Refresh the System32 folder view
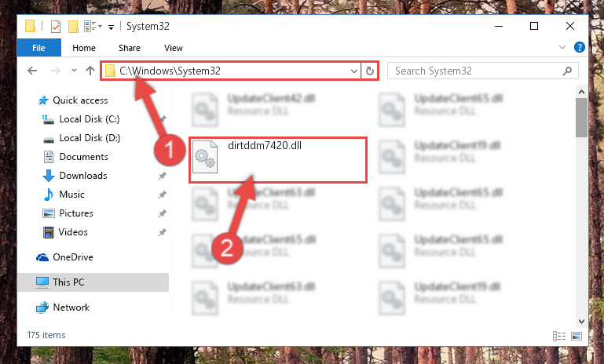The image size is (604, 364). [369, 71]
